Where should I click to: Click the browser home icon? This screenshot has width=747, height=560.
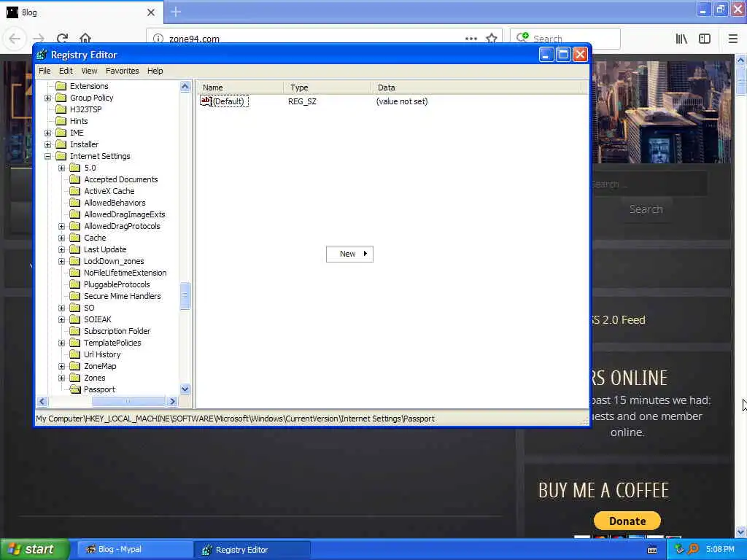tap(85, 39)
